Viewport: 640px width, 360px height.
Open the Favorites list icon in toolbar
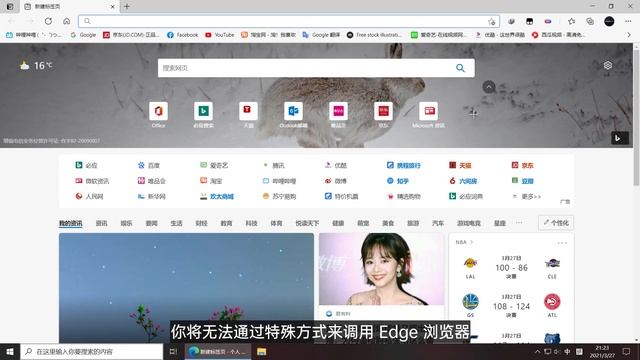pos(571,21)
